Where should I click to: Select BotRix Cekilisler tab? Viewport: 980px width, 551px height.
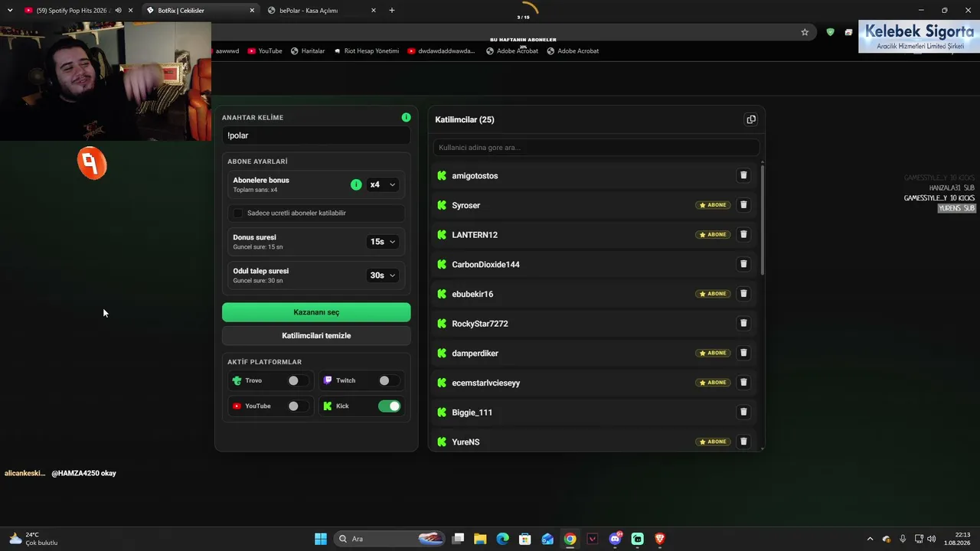point(201,11)
